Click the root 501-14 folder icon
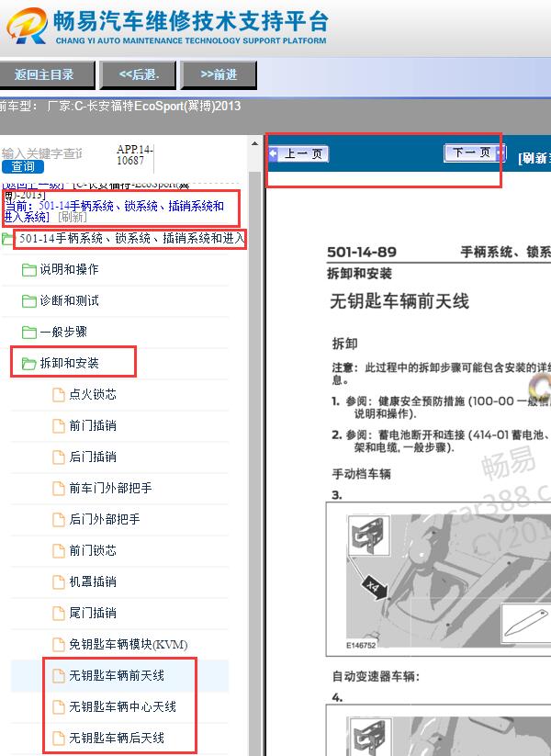 (7, 239)
